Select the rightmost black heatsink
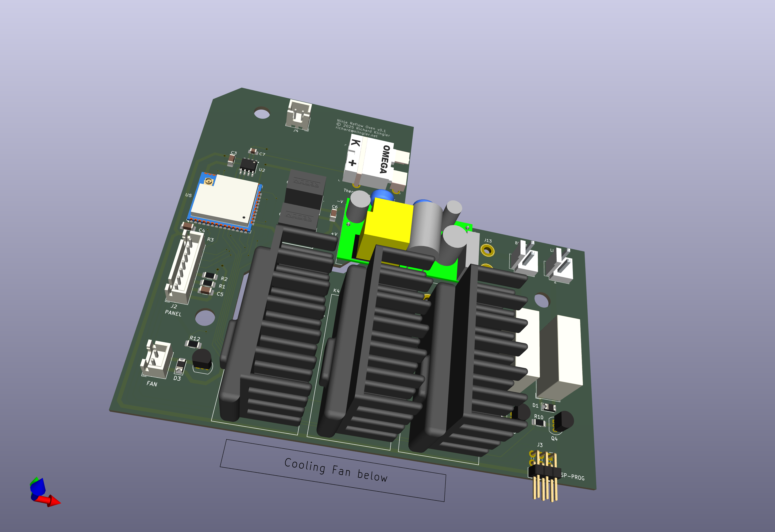775x532 pixels. tap(467, 360)
